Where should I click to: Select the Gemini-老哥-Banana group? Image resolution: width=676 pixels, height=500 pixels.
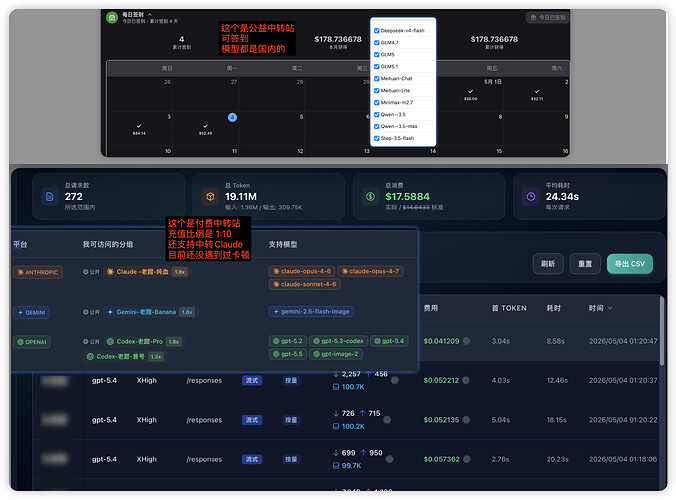tap(150, 312)
